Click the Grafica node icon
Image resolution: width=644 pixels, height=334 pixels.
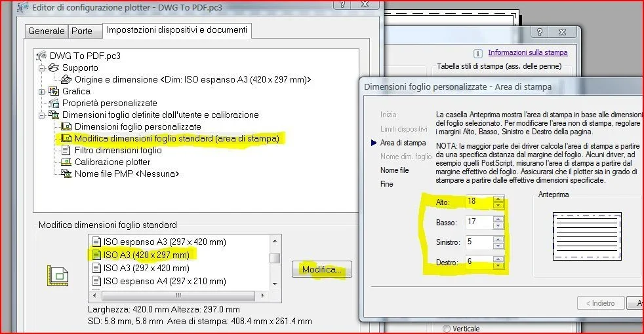coord(54,92)
